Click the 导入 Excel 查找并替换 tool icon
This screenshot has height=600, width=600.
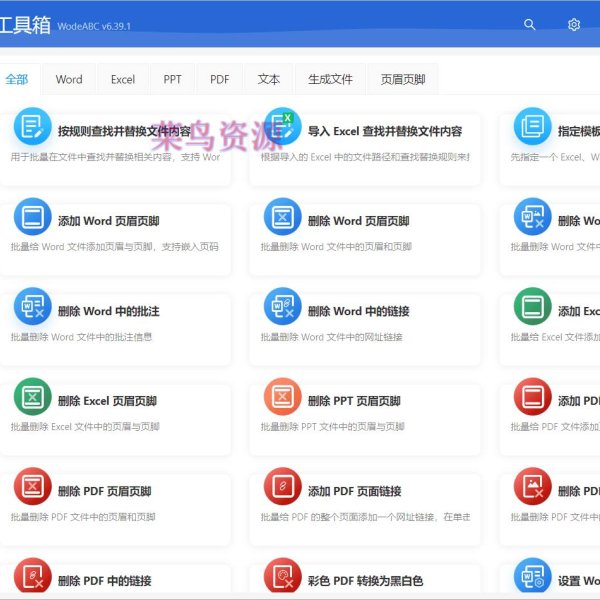(282, 127)
